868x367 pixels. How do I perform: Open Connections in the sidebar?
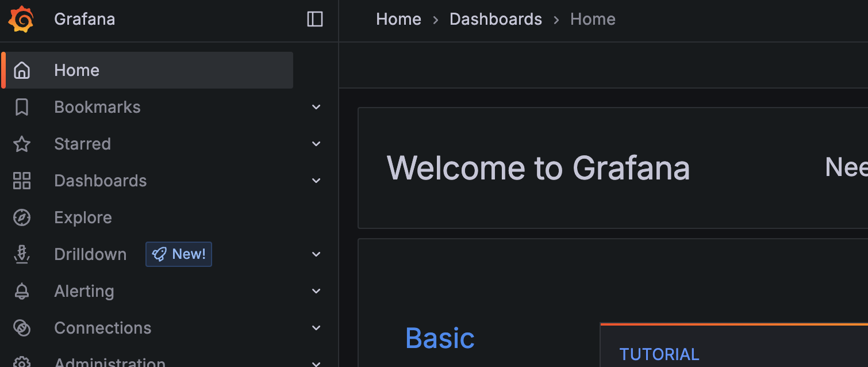(103, 328)
